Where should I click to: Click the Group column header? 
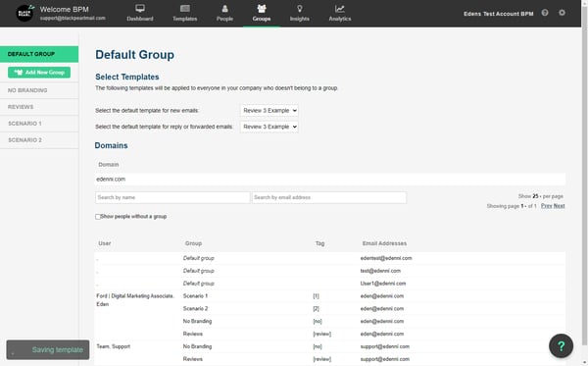[x=193, y=243]
